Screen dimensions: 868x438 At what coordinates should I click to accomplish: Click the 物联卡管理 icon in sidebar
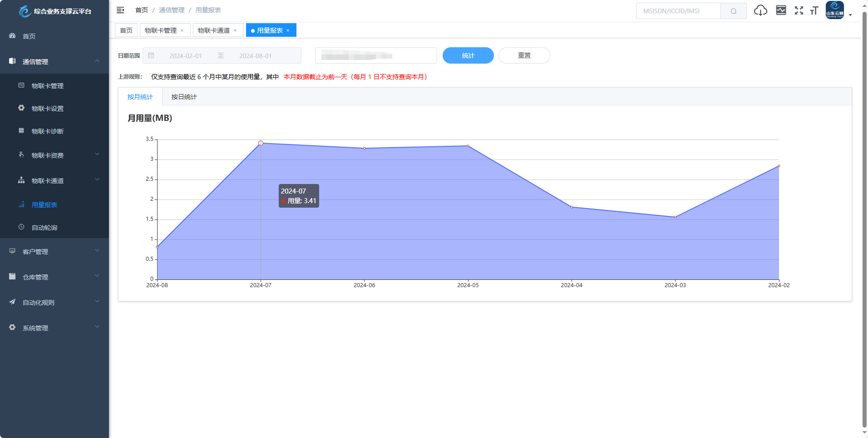[21, 85]
